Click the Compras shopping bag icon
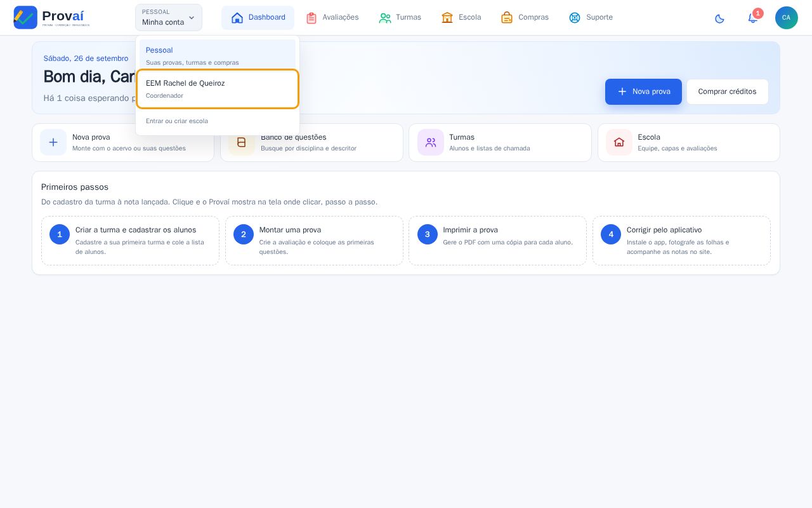The image size is (812, 508). pos(507,18)
